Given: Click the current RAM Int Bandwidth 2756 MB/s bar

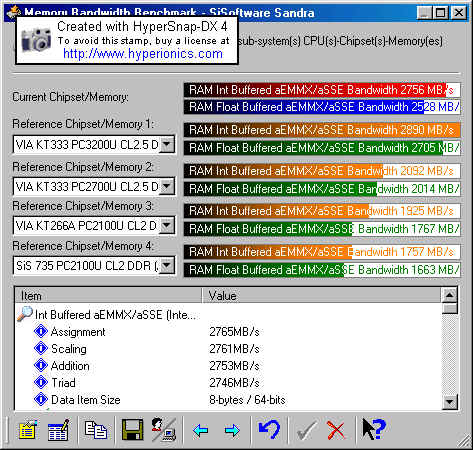Looking at the screenshot, I should click(x=322, y=90).
